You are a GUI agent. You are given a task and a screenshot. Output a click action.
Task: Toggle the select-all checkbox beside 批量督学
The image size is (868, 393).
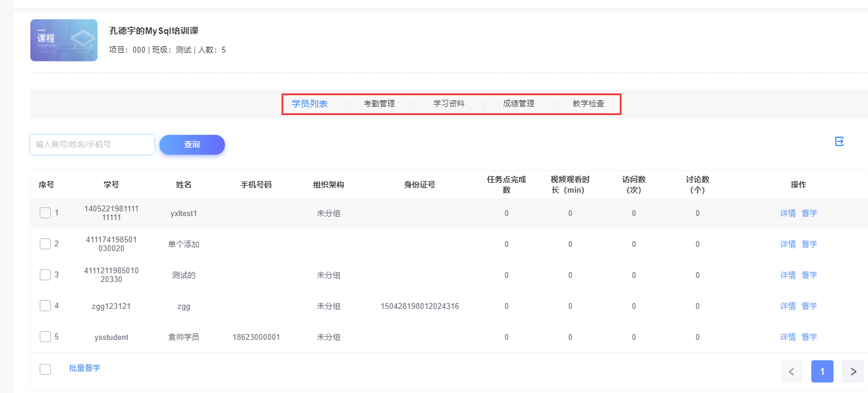click(45, 369)
